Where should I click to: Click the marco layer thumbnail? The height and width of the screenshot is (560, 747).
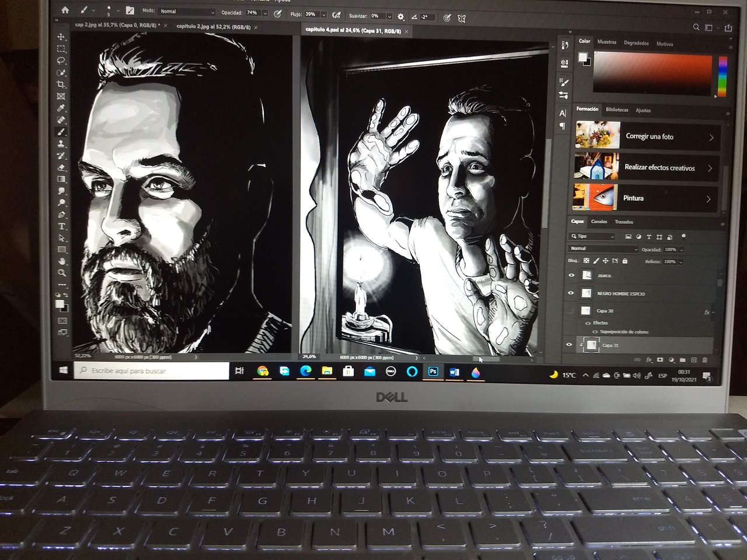pos(587,275)
